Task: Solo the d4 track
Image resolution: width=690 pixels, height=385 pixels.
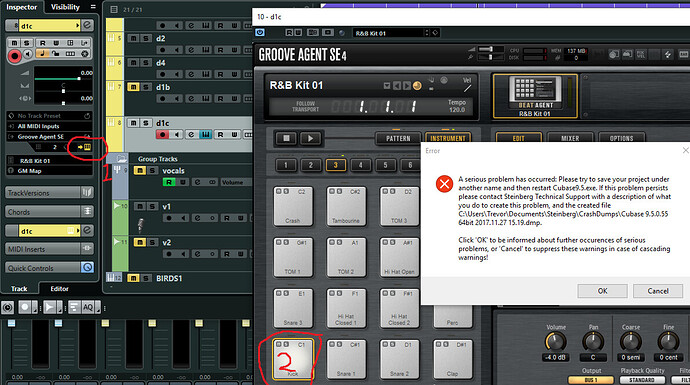Action: coord(146,63)
